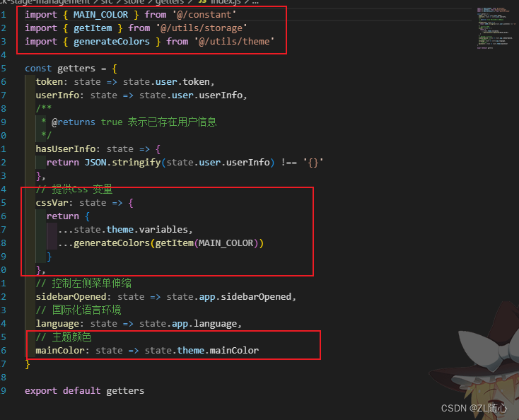
Task: Click 'generateColors' in the third import line
Action: tap(112, 42)
